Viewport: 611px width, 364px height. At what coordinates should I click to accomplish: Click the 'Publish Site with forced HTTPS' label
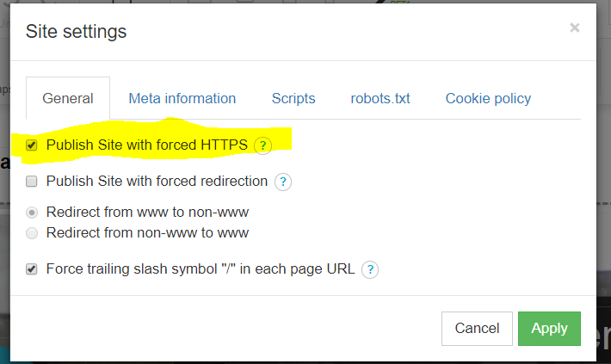click(147, 145)
